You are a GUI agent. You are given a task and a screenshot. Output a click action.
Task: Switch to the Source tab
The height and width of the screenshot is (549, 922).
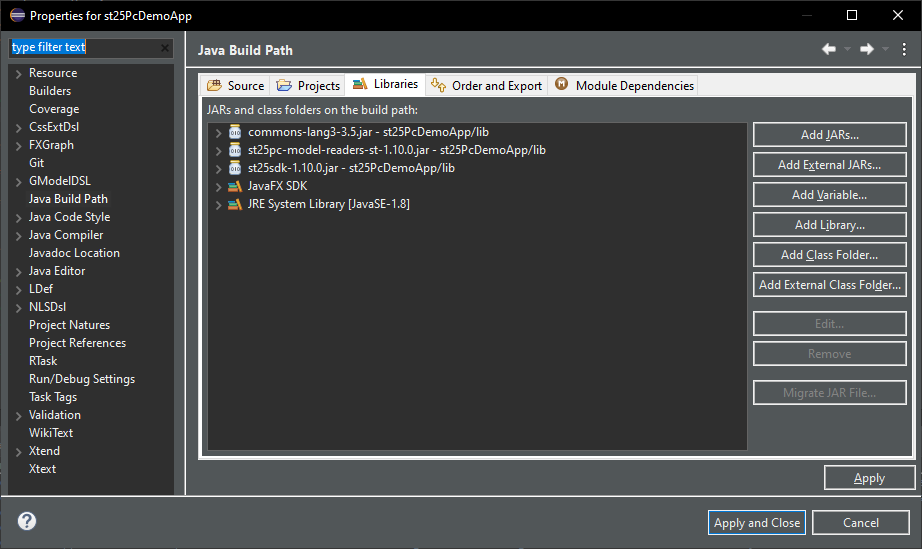click(236, 86)
